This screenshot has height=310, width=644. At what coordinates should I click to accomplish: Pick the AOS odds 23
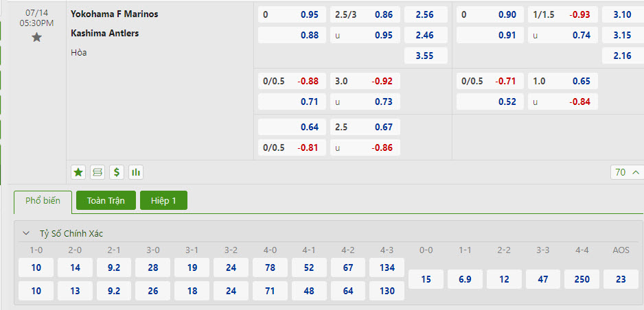tap(621, 279)
